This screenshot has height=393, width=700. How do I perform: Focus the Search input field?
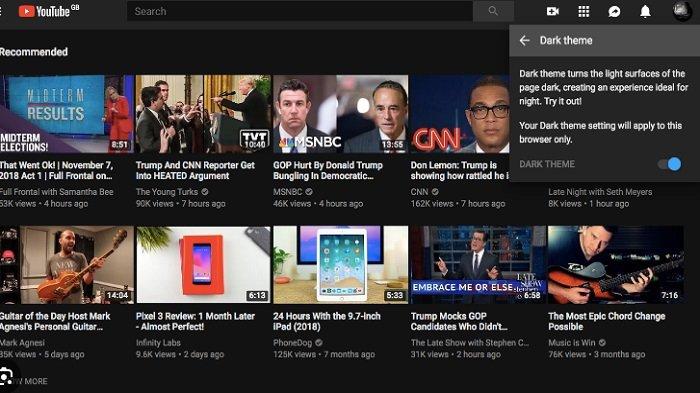coord(300,11)
